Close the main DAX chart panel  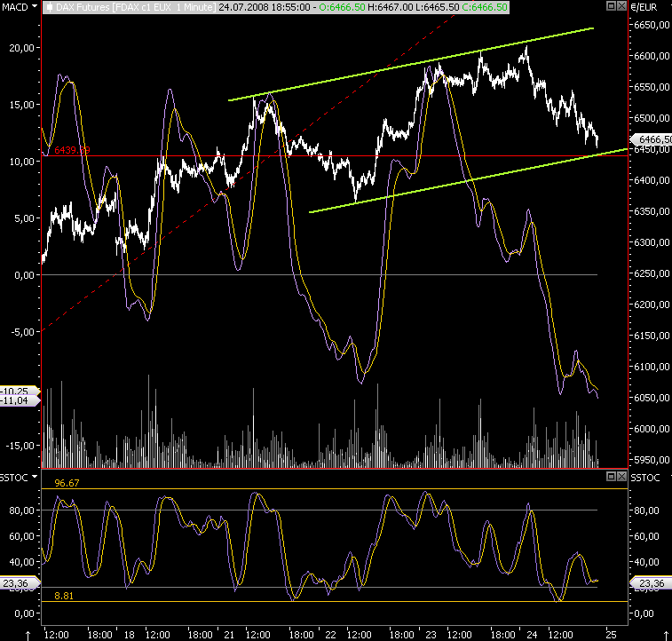(621, 6)
